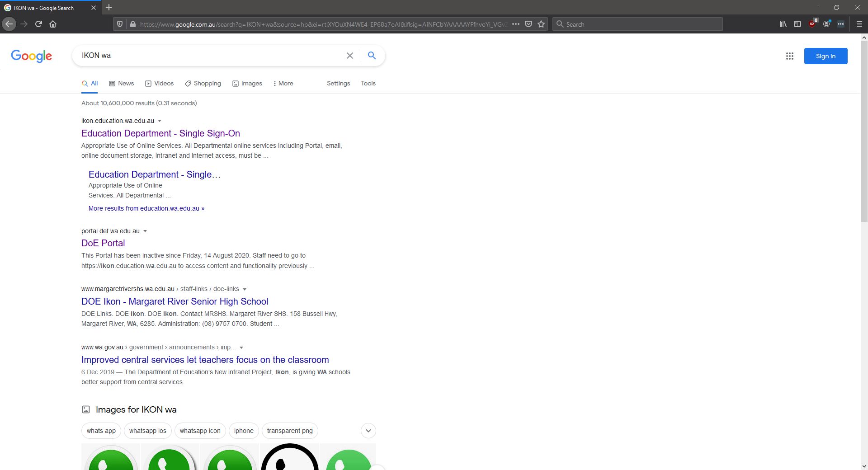Expand dropdown next to ikon.education.wa.edu.au
This screenshot has width=868, height=470.
pos(160,121)
